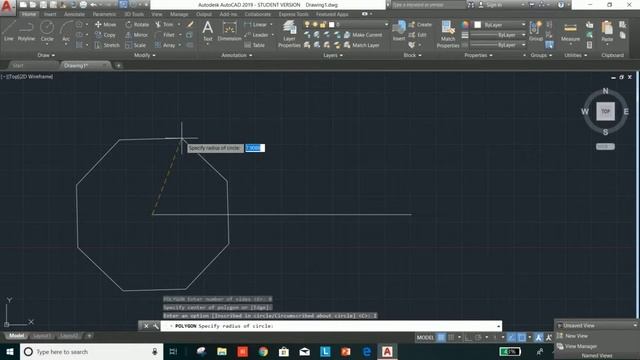Switch to the Manage ribbon tab

(x=179, y=14)
